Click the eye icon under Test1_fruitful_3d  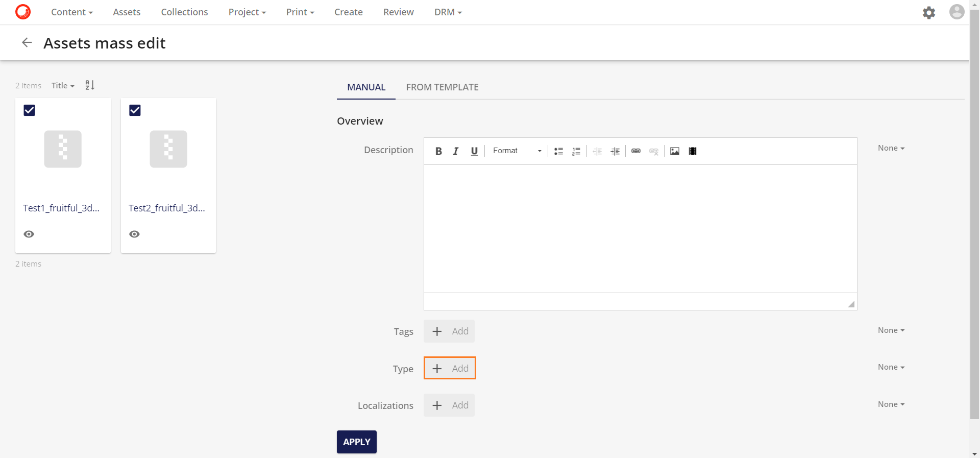tap(29, 234)
